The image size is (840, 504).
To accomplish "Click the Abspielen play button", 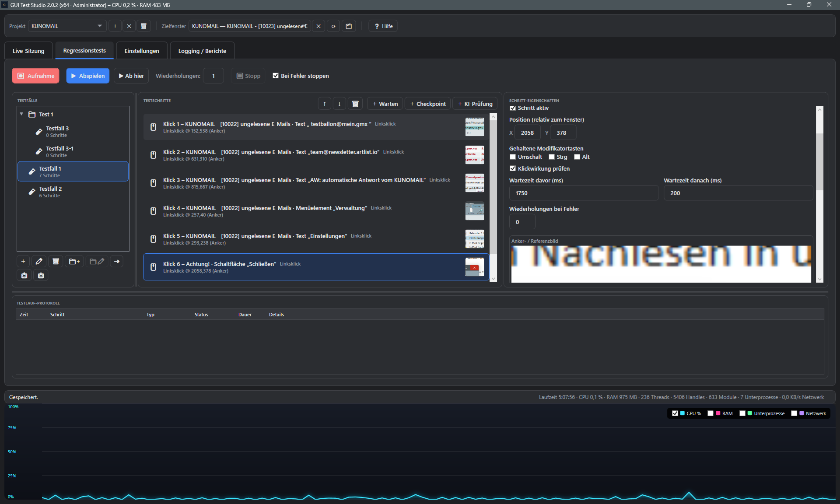I will [88, 76].
